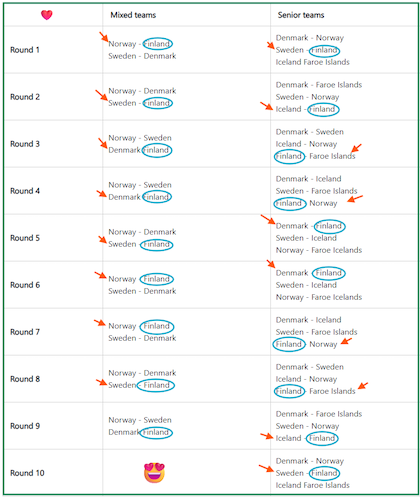This screenshot has width=420, height=500.
Task: Click red arrow beside Iceland in Round 9
Action: (x=267, y=436)
